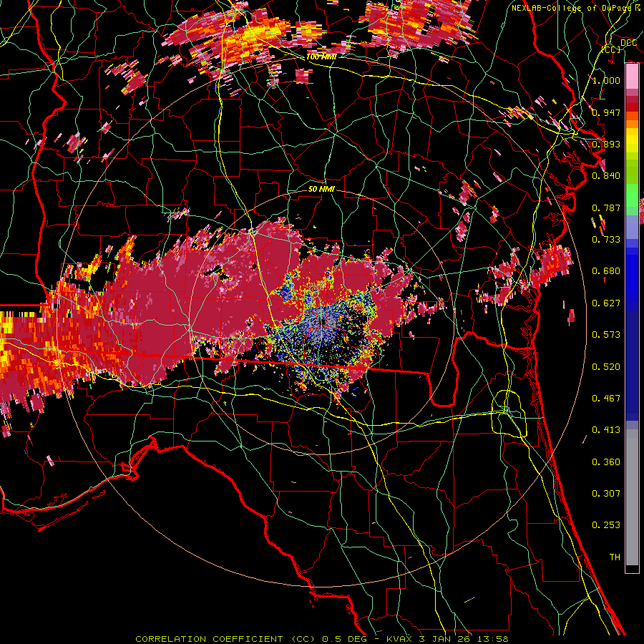Click the "DEC" label above the color scale

click(628, 43)
